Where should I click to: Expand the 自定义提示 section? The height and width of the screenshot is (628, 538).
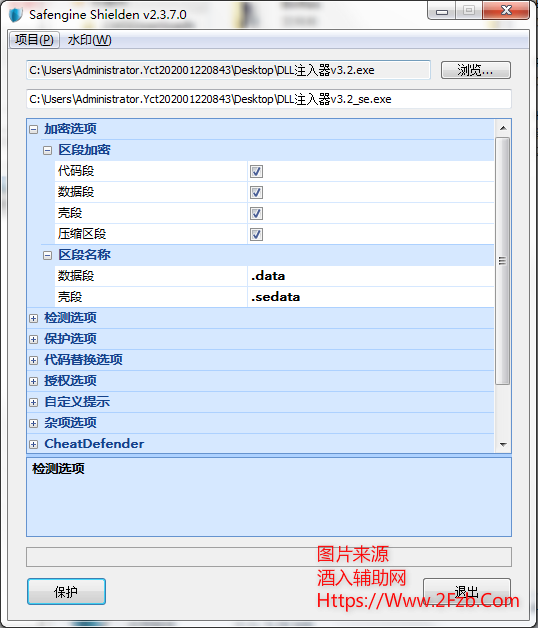[x=34, y=403]
